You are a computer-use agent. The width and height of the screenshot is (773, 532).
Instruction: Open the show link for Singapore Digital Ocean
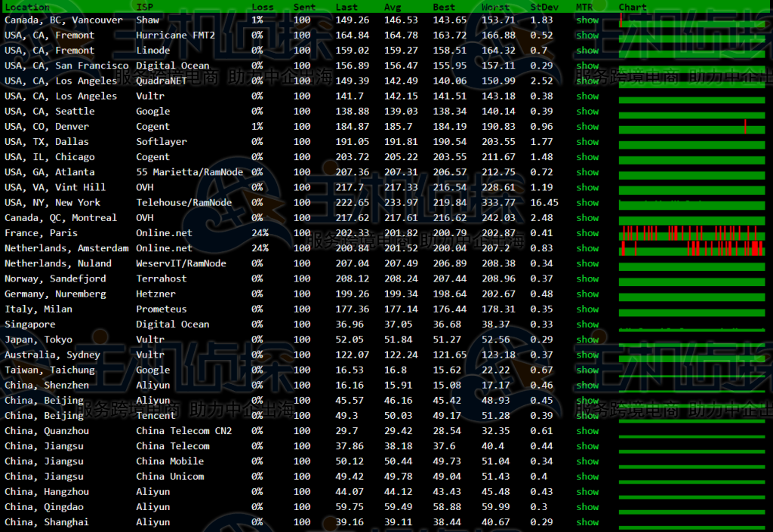point(587,324)
